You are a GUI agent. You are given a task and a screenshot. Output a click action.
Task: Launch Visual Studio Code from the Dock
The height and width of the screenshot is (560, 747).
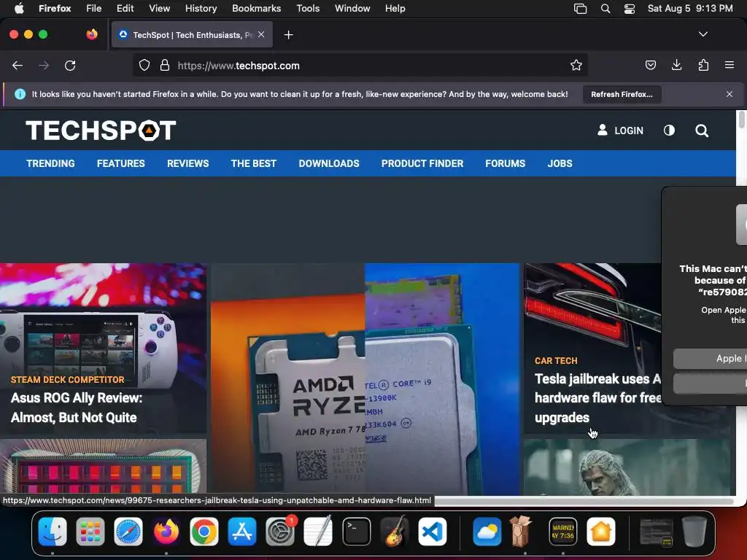[433, 532]
